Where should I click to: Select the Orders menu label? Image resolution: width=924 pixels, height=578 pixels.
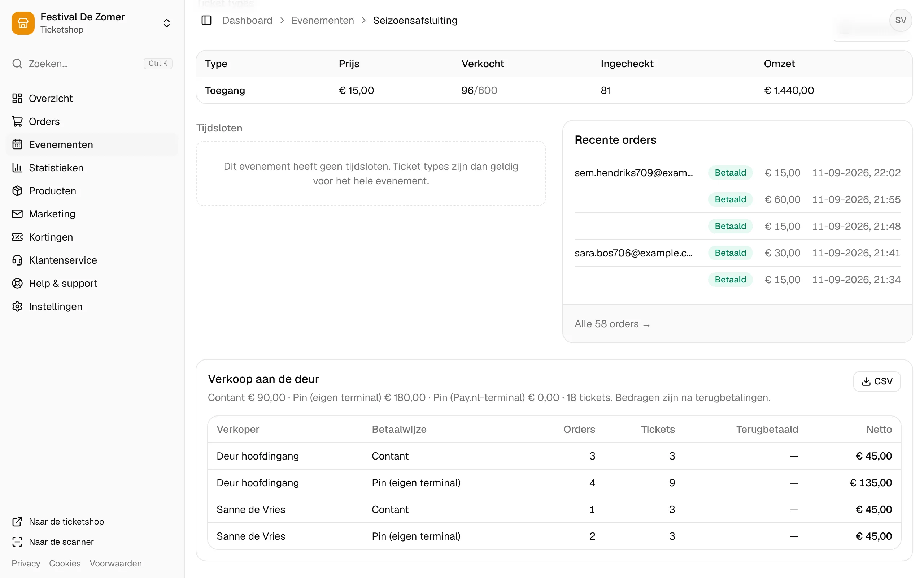[x=44, y=122]
